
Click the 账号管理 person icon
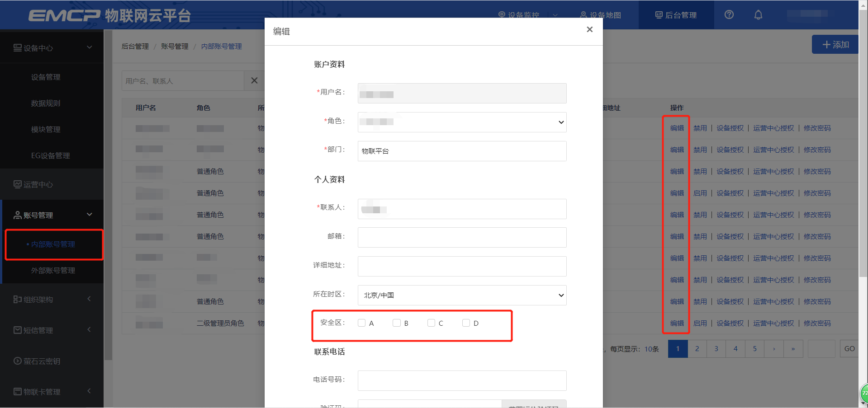coord(17,215)
